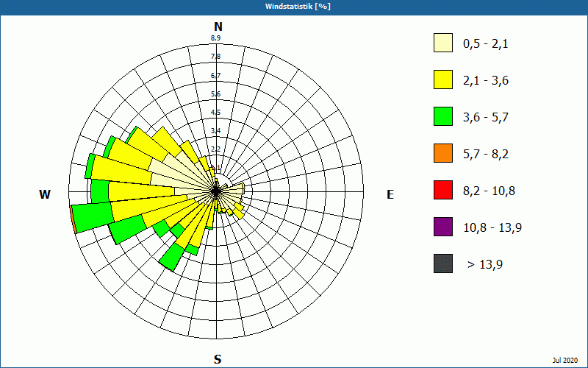Click the '7,8' radial axis value

click(x=215, y=57)
